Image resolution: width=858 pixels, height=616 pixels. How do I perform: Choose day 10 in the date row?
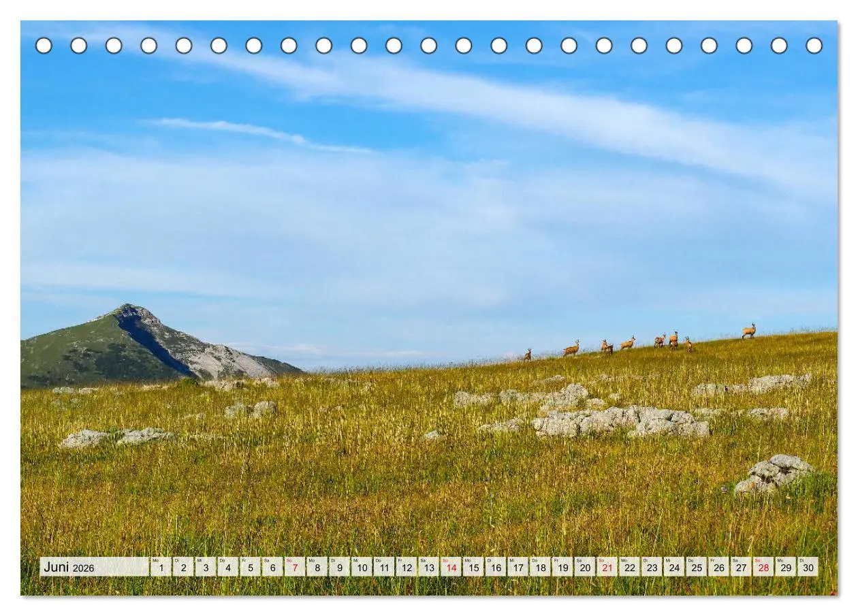pyautogui.click(x=362, y=567)
